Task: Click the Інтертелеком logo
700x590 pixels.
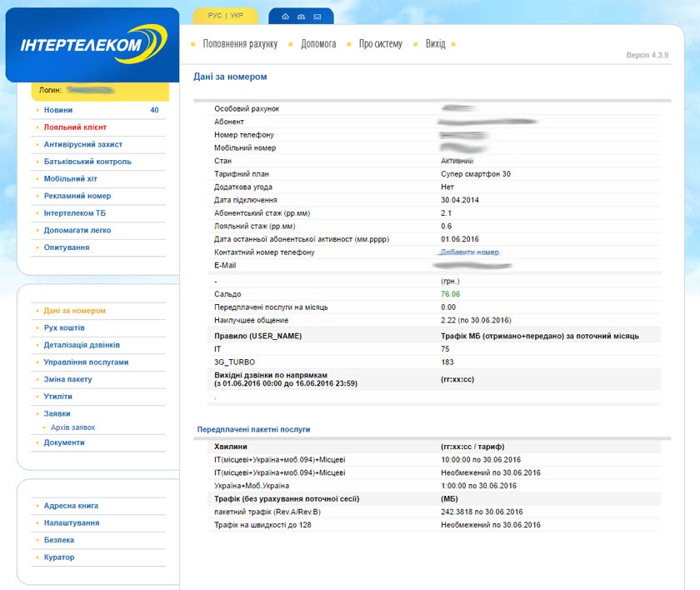Action: click(93, 43)
